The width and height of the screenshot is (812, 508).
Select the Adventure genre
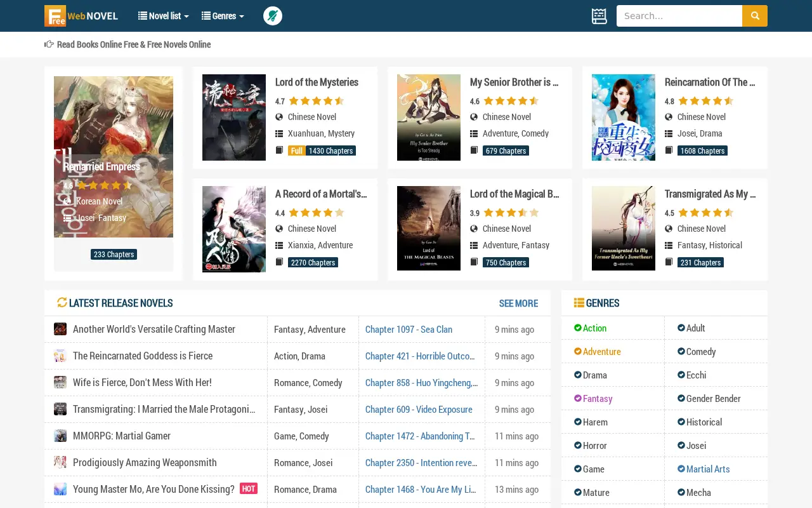pyautogui.click(x=601, y=351)
